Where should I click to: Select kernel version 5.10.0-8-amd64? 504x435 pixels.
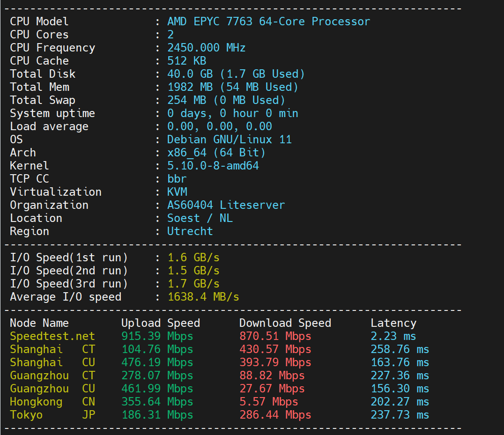click(213, 166)
